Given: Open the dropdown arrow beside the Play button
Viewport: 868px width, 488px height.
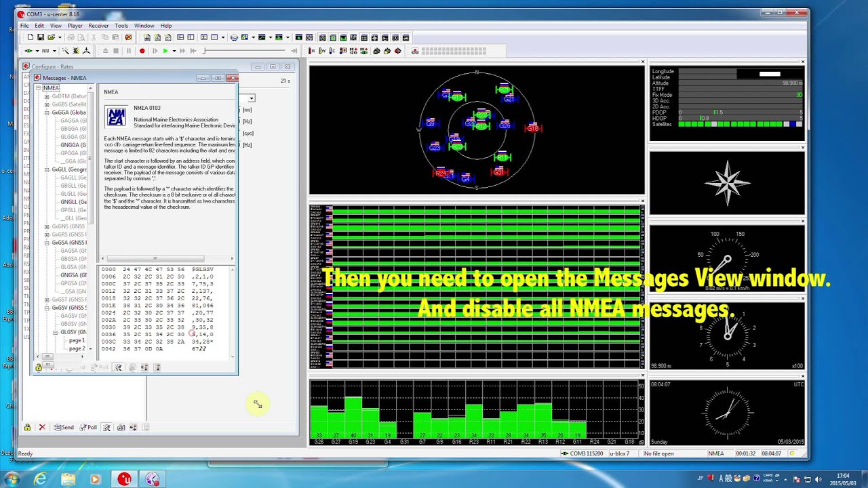Looking at the screenshot, I should 174,51.
